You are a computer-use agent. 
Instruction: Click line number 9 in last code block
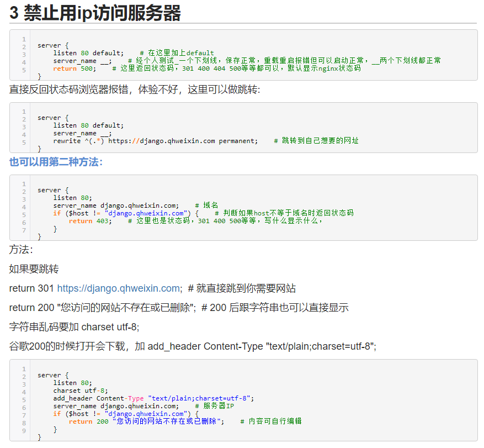[x=24, y=431]
